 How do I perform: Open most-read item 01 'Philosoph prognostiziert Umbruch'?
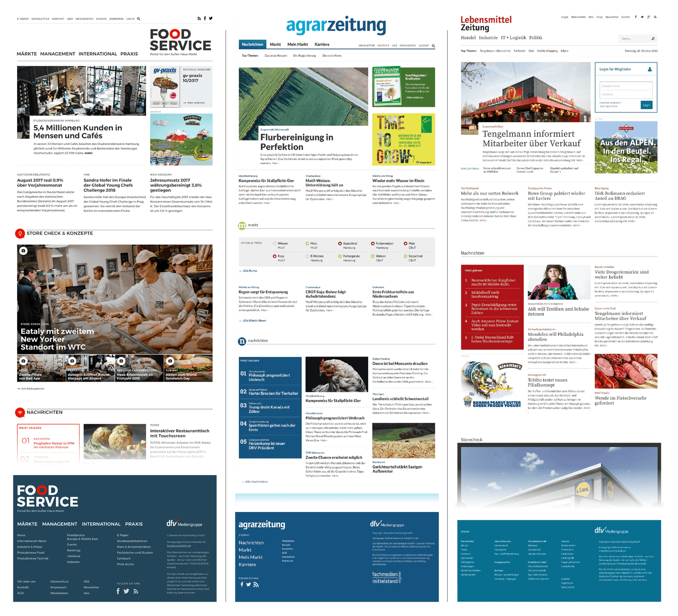[269, 378]
